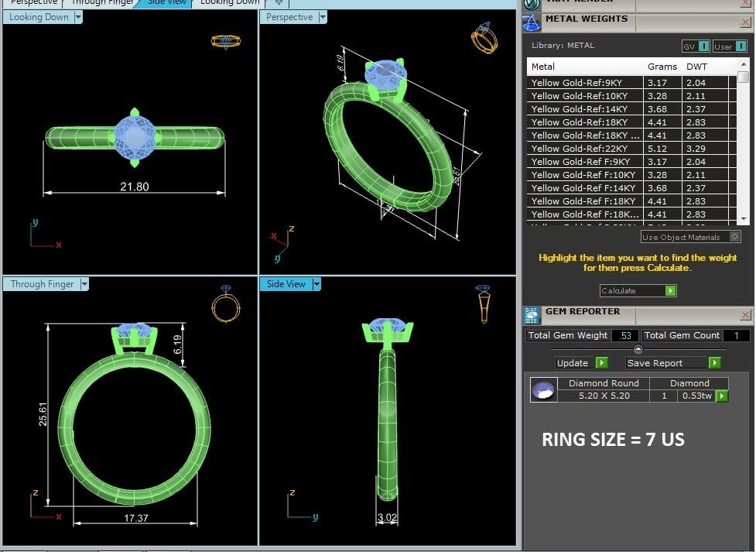Switch to the Side View tab at top
The height and width of the screenshot is (552, 756).
pos(166,3)
